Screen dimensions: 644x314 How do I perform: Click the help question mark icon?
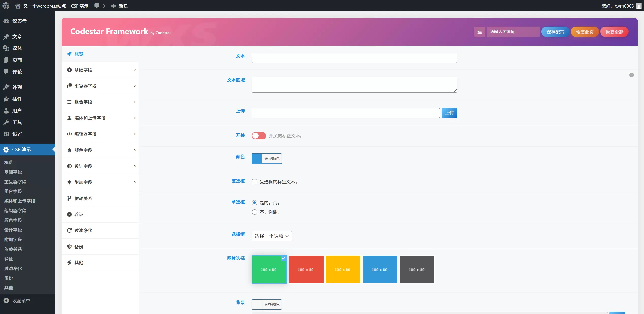pyautogui.click(x=632, y=75)
